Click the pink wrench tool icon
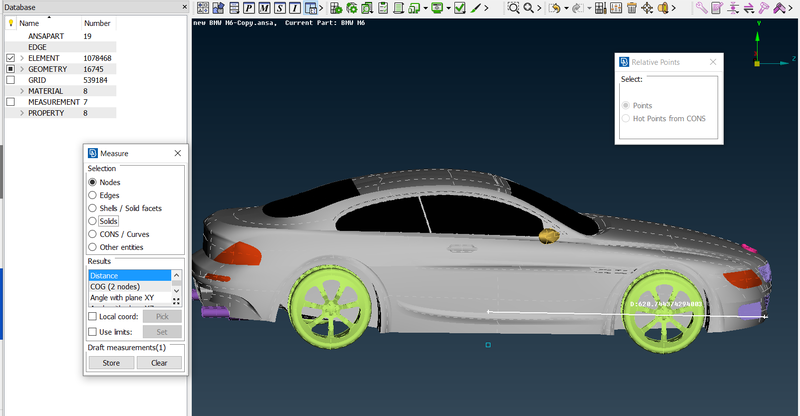The image size is (800, 416). (x=702, y=8)
